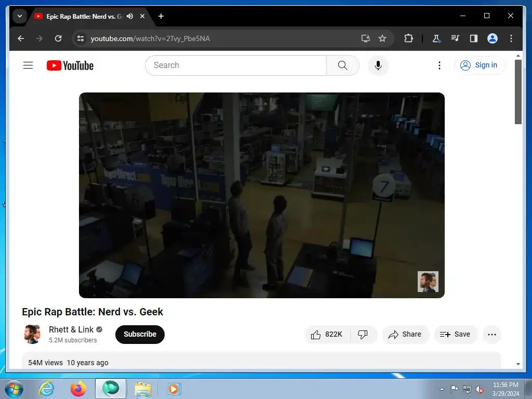Open Chrome Labs flask icon
This screenshot has height=399, width=532.
tap(436, 38)
